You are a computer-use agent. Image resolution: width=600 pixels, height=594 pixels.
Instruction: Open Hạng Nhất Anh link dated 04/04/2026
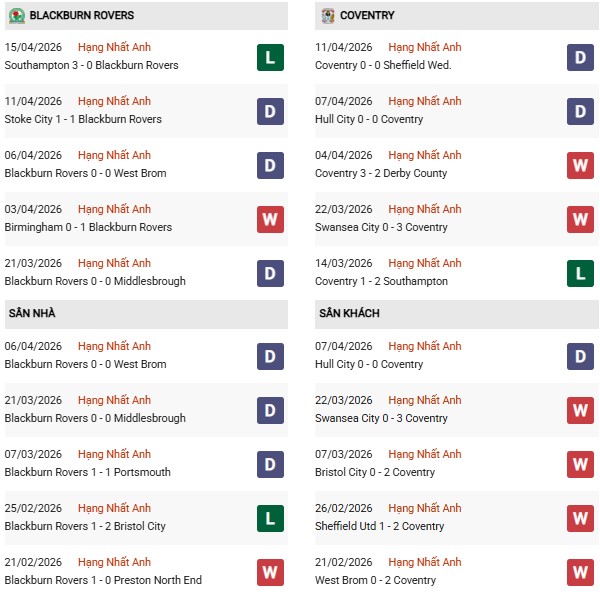(425, 156)
